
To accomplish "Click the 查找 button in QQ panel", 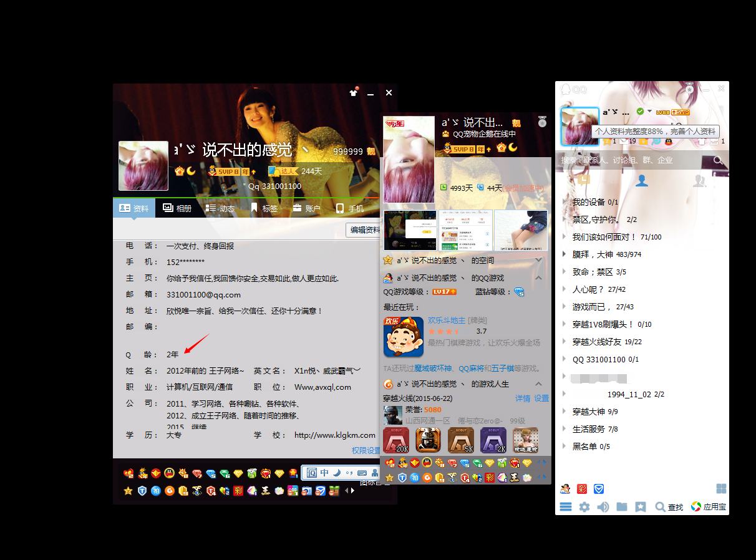I will point(669,507).
